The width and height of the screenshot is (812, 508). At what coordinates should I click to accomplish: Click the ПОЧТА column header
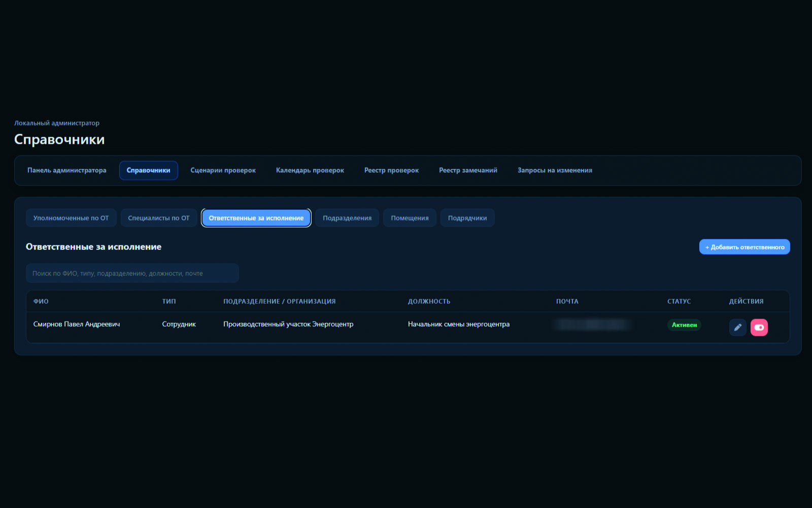tap(567, 301)
